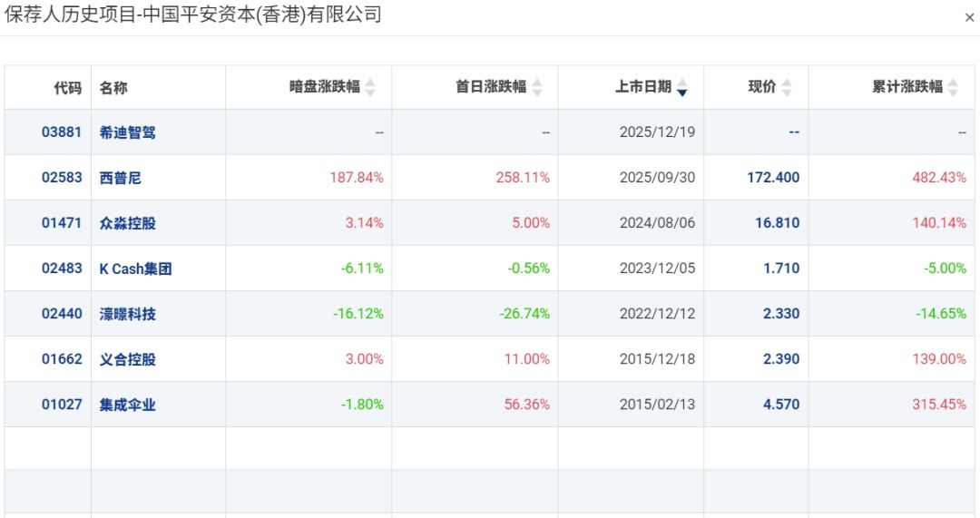Select the 187.84% grey market value
Image resolution: width=980 pixels, height=518 pixels.
(x=357, y=178)
